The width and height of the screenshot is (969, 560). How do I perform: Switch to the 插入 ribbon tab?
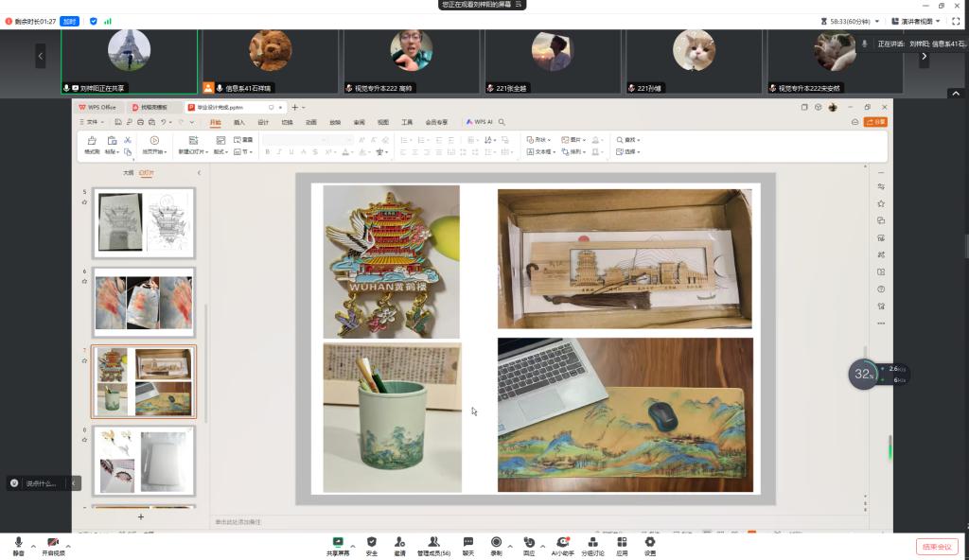[239, 122]
